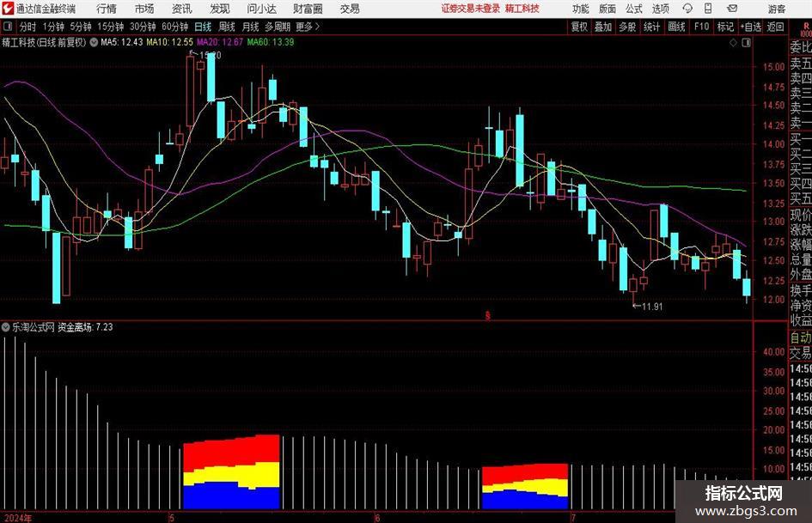Click the 15.00 price axis label
Image resolution: width=812 pixels, height=523 pixels.
[x=773, y=66]
